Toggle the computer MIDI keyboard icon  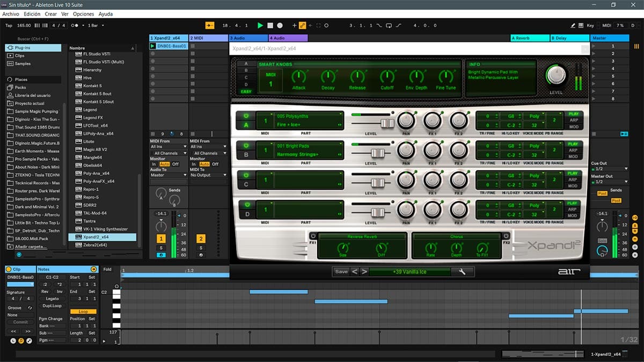(x=582, y=25)
